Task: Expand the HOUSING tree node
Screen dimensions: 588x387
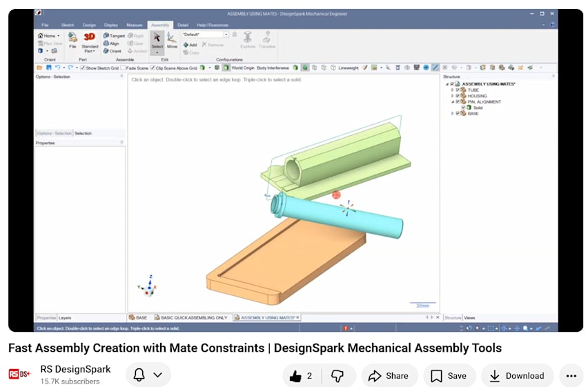Action: (x=452, y=96)
